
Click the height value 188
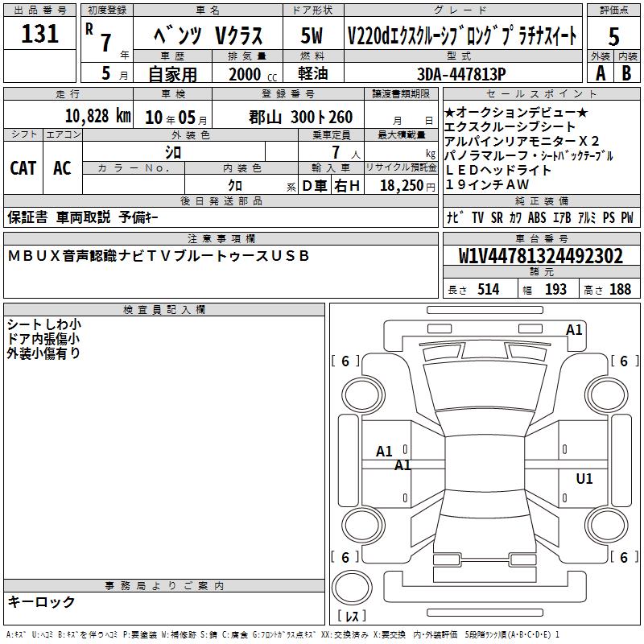click(620, 290)
